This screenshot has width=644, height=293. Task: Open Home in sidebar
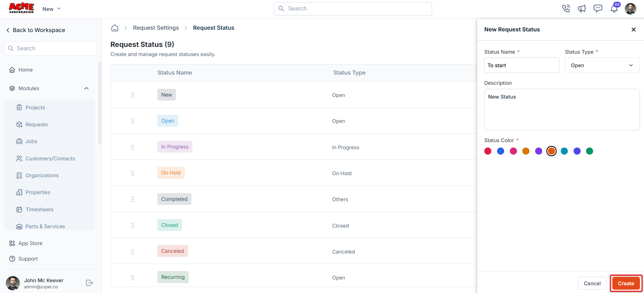[x=21, y=70]
